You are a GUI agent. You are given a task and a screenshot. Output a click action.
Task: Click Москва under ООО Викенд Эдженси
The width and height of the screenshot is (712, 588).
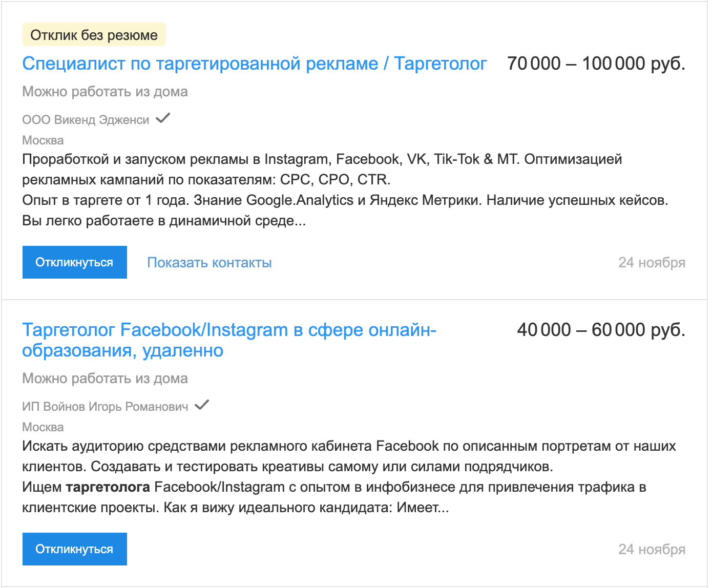click(43, 140)
